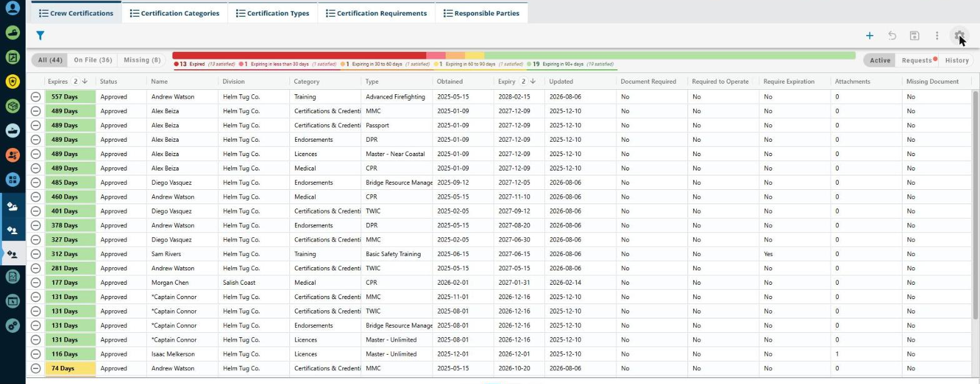
Task: Open the three-dot more options menu
Action: tap(937, 36)
